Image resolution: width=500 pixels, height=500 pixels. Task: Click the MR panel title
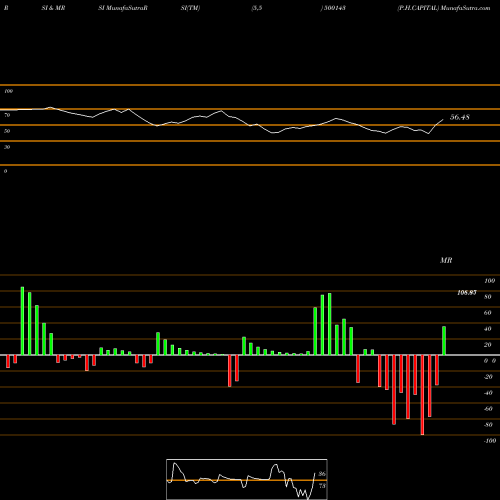pyautogui.click(x=446, y=260)
